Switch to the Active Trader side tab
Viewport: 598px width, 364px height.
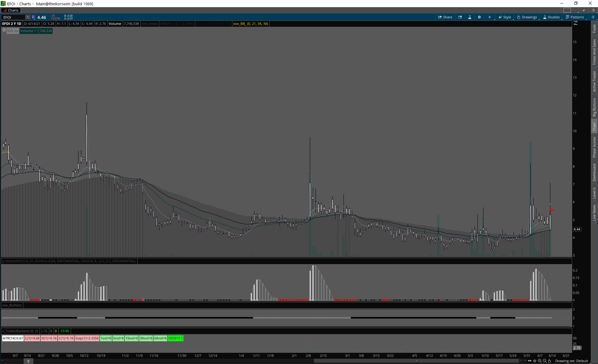(x=594, y=81)
